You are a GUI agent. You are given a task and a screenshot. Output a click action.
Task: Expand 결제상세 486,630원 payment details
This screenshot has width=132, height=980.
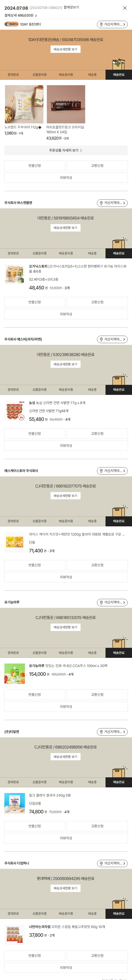21,16
